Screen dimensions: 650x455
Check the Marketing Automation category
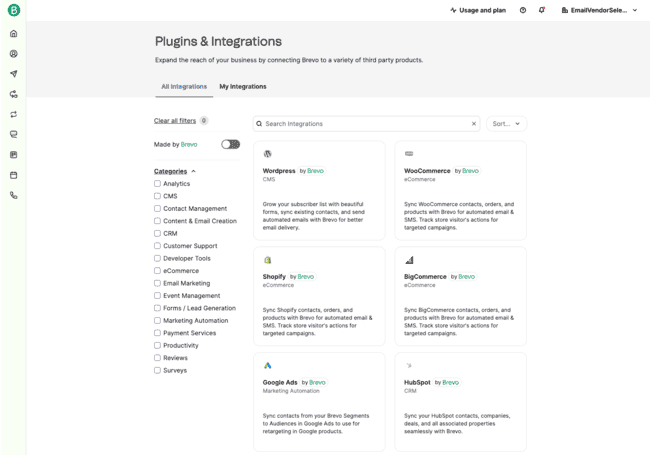(157, 320)
